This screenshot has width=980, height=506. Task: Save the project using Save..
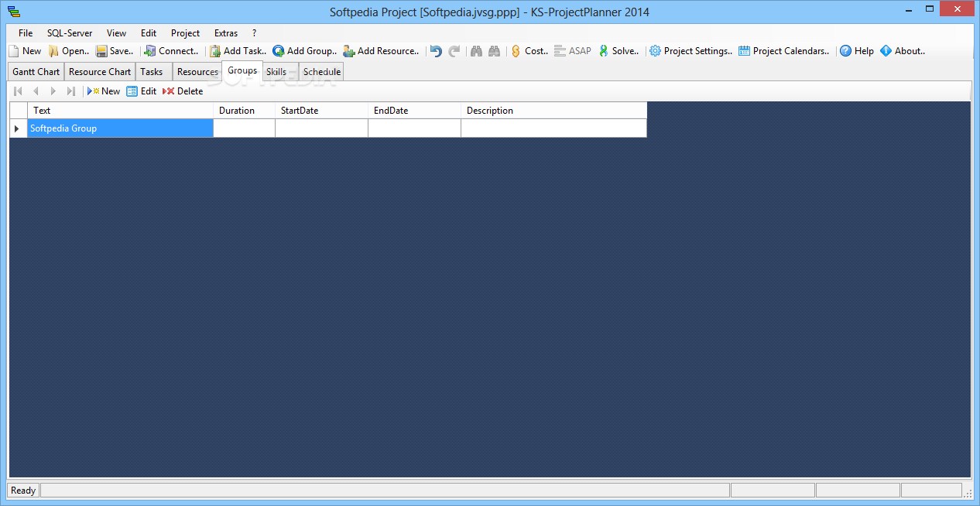click(115, 51)
